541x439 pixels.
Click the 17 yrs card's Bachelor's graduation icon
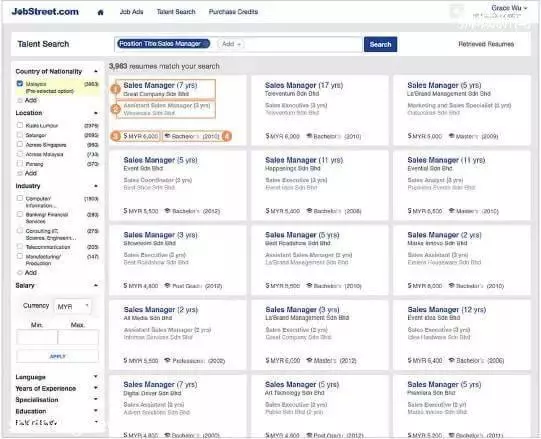309,136
